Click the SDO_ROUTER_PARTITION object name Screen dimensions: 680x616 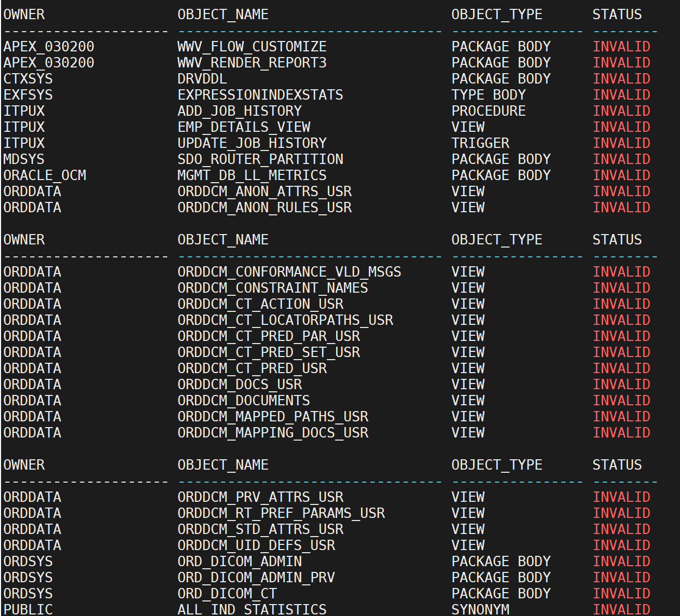point(260,159)
